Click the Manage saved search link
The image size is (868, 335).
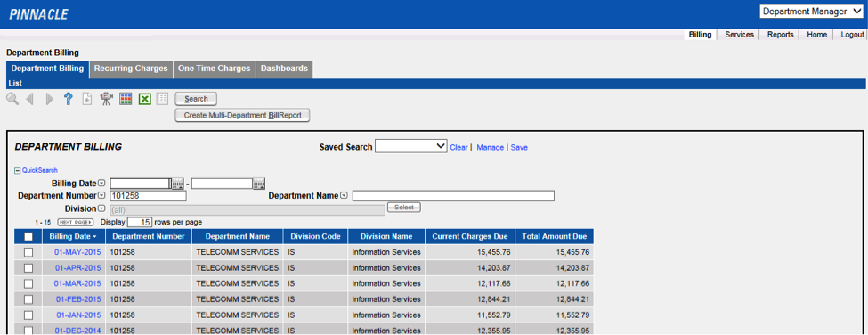point(490,147)
